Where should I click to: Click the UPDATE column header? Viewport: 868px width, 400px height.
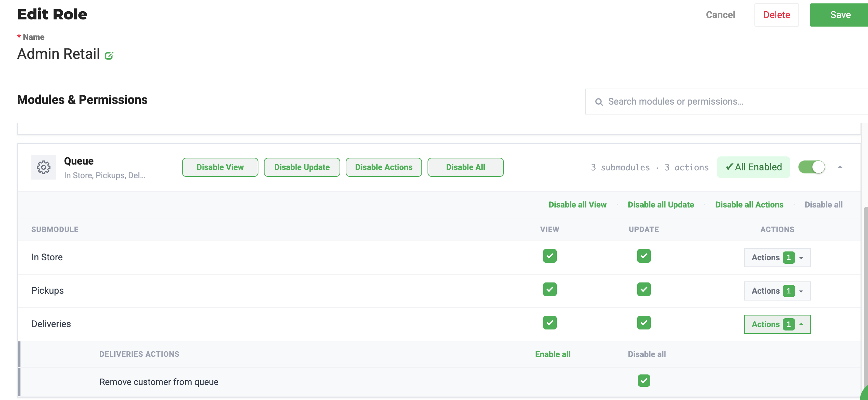(644, 230)
